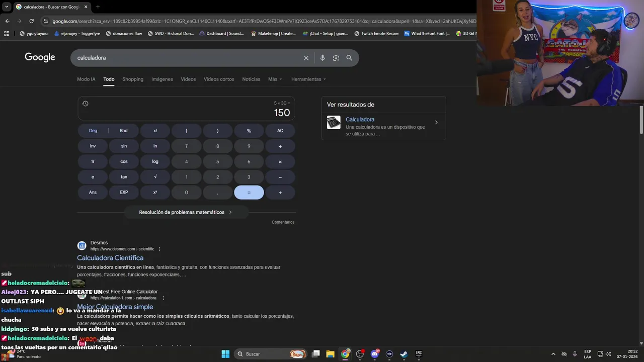Open a new browser tab with plus

point(98,7)
